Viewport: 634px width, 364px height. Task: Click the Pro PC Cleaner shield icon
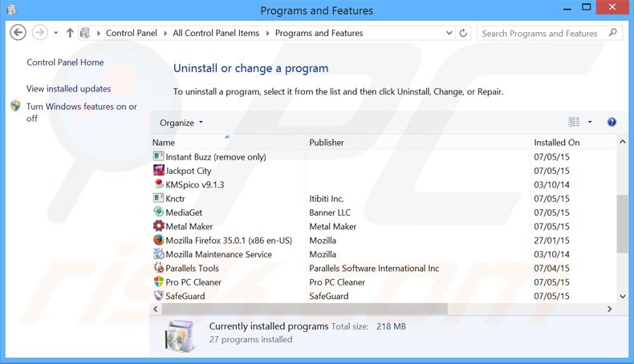tap(159, 281)
